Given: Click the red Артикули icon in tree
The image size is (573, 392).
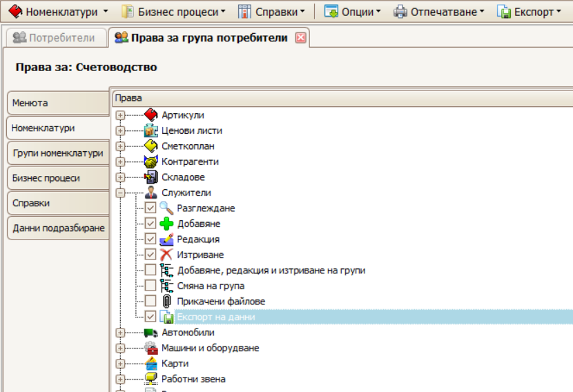Looking at the screenshot, I should click(x=150, y=115).
